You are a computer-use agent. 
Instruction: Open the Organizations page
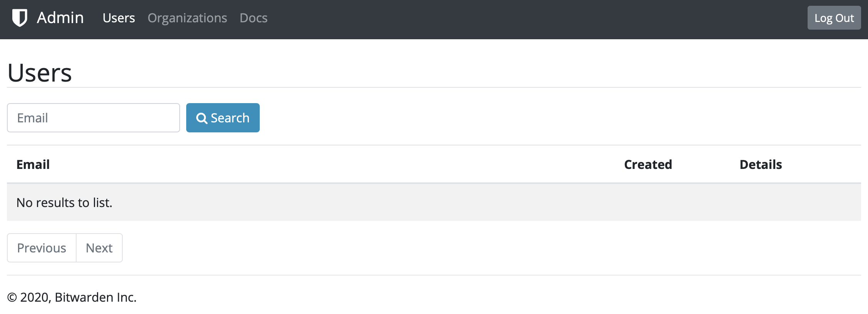tap(187, 18)
